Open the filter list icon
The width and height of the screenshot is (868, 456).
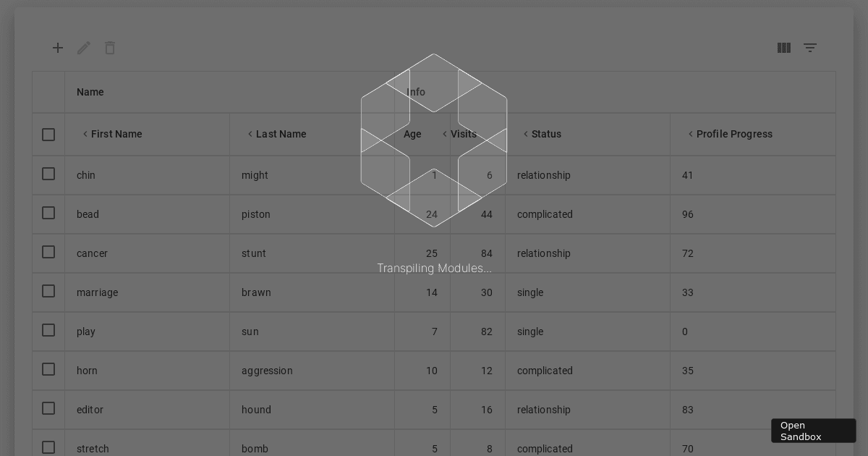click(810, 48)
